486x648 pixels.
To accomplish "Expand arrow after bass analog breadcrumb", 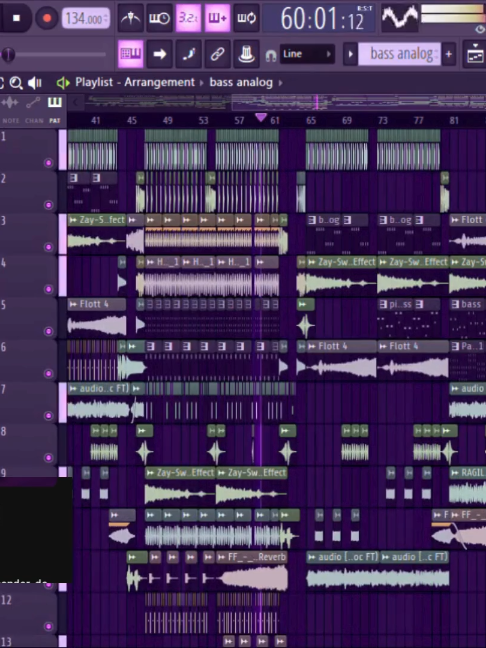I will click(281, 83).
